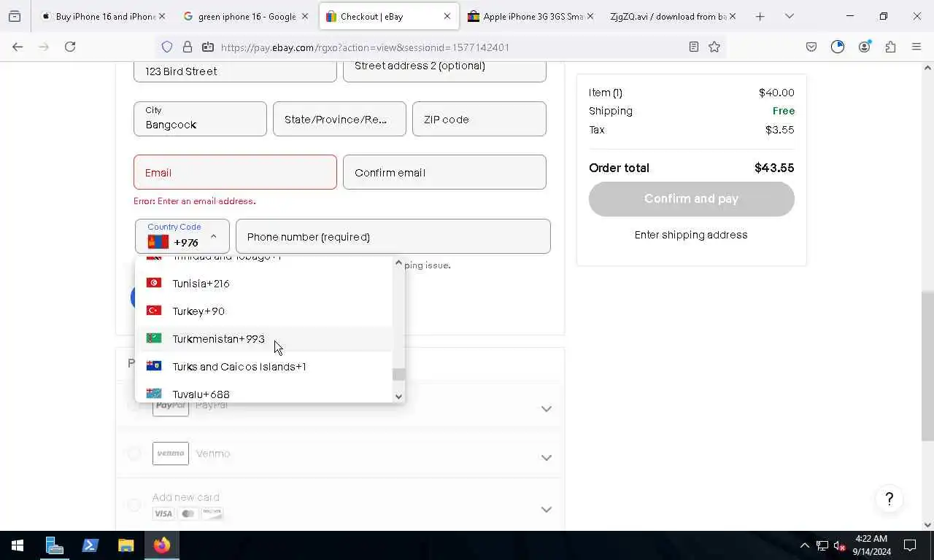This screenshot has height=560, width=934.
Task: Open the Firefox View recent browsing icon
Action: tap(15, 16)
